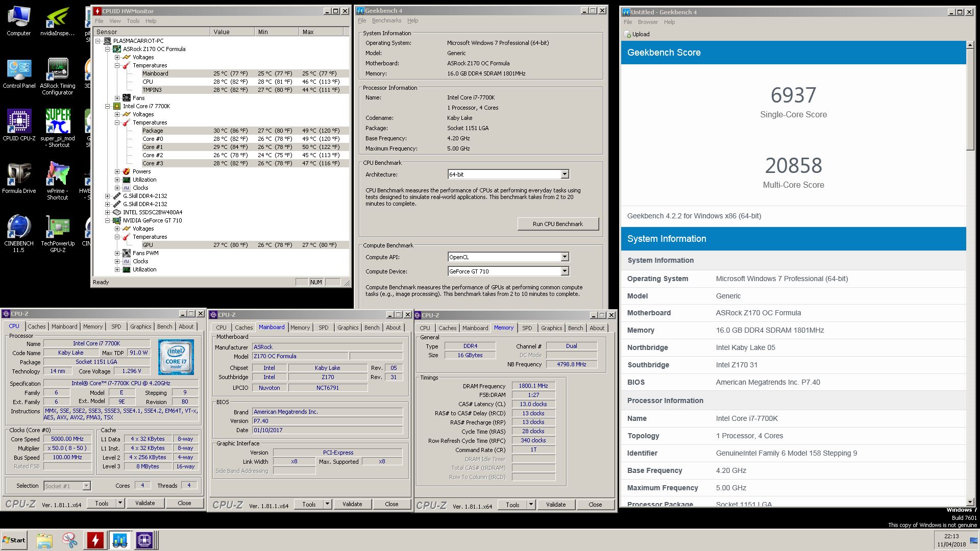This screenshot has width=980, height=551.
Task: Expand the first G.Skill DDR4-2132 node
Action: tap(108, 196)
